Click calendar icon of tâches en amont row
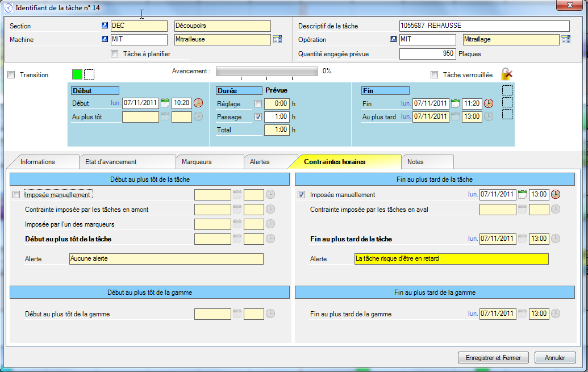The image size is (588, 372). point(237,209)
